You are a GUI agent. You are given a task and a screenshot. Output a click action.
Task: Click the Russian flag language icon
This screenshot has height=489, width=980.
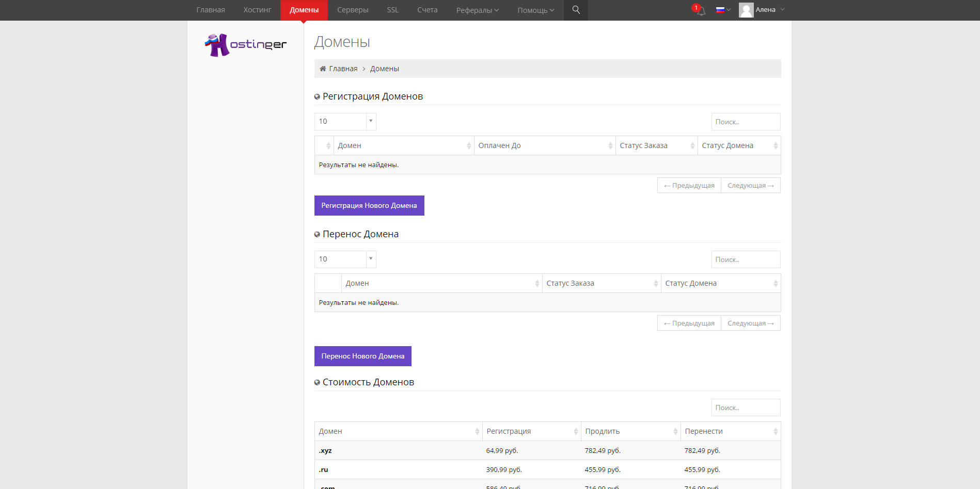click(720, 10)
